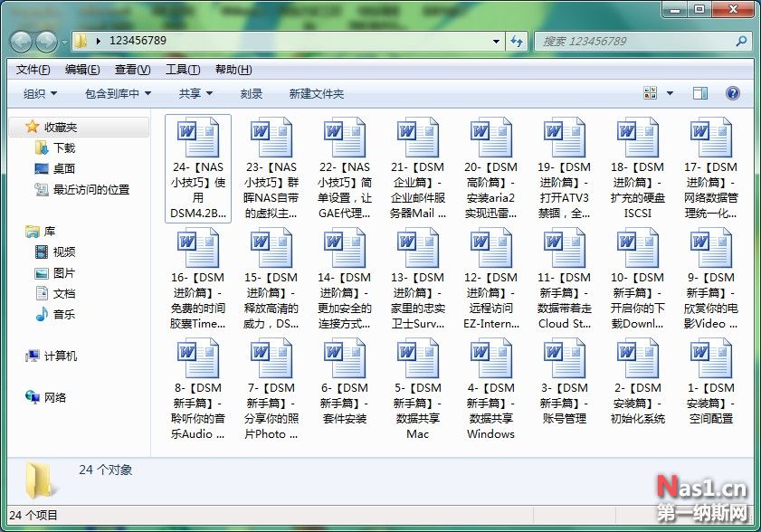Select the Word file starting with 8-
Viewport: 761px width, 532px height.
point(198,390)
